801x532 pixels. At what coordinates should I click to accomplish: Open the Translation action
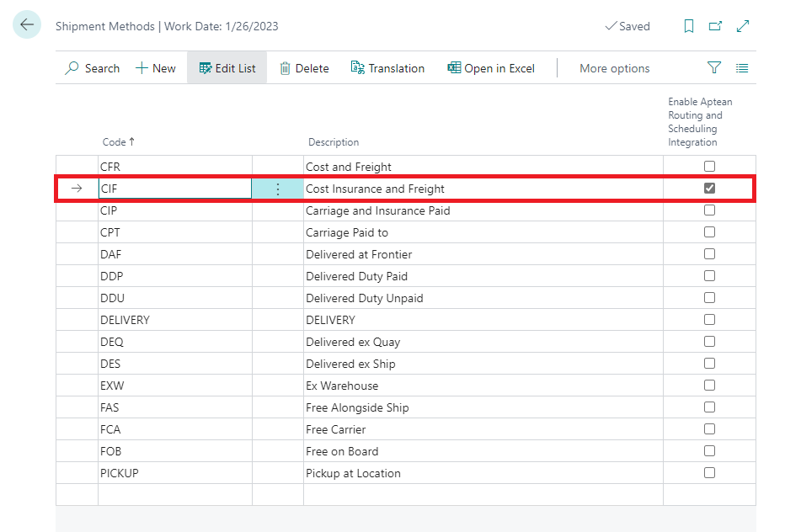pyautogui.click(x=387, y=68)
